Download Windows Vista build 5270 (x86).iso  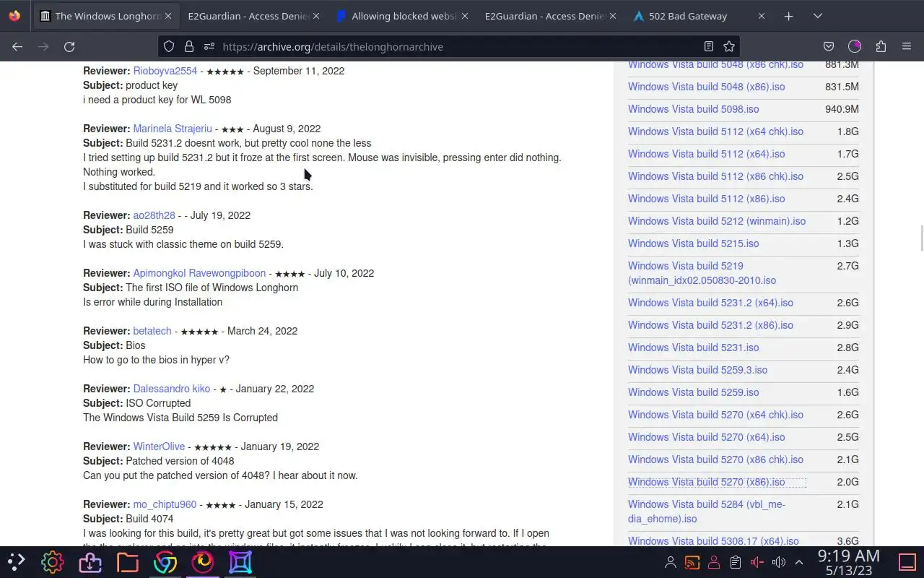pyautogui.click(x=706, y=482)
